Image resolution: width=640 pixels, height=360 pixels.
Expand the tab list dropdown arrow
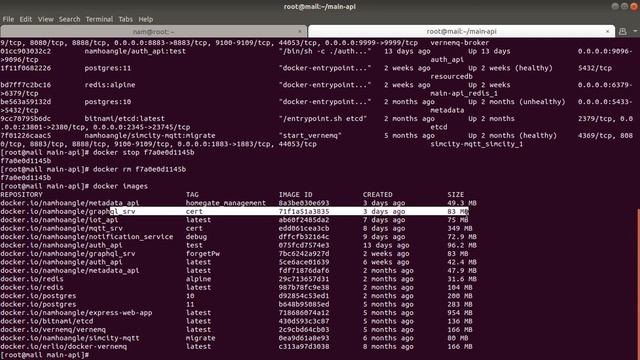[x=635, y=31]
